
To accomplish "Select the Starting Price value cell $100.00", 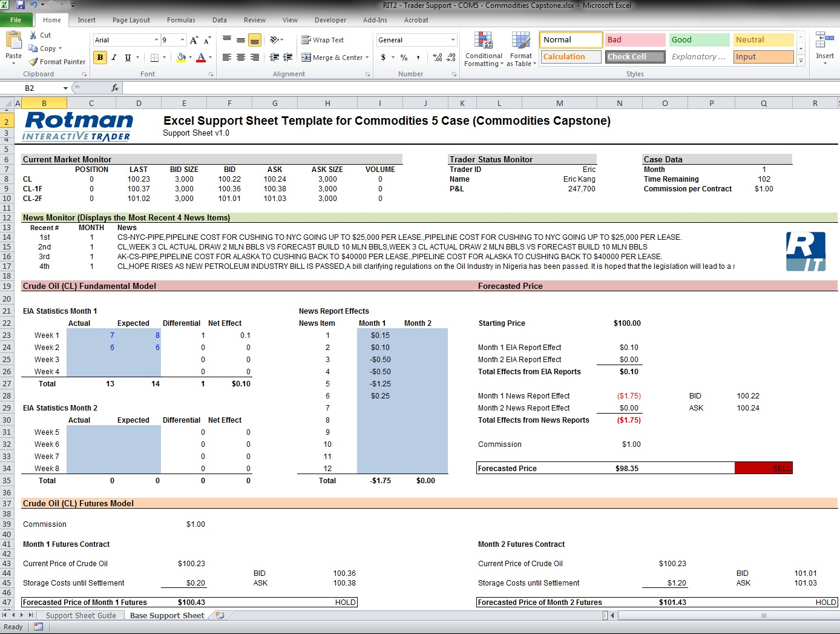I will (627, 323).
